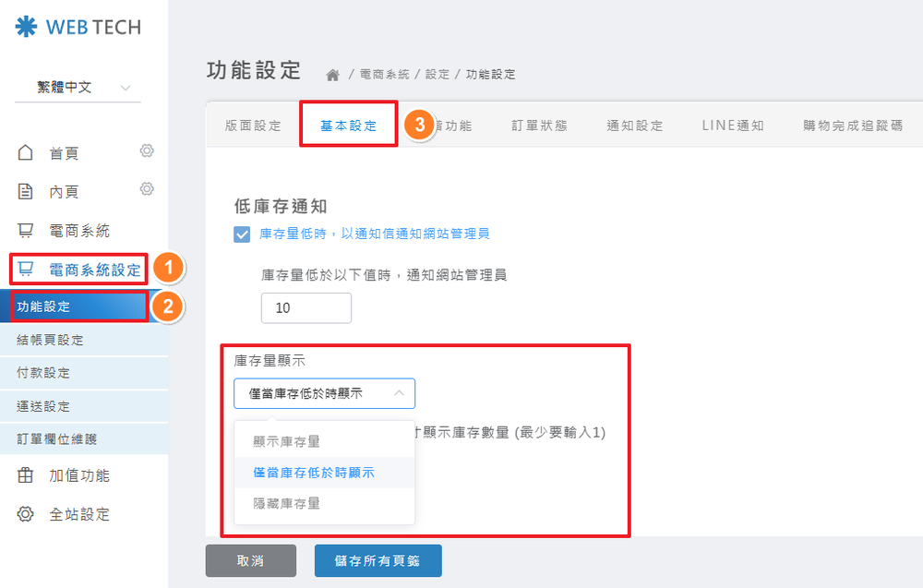Switch to the LINE通知 tab
The width and height of the screenshot is (923, 588).
click(x=733, y=126)
